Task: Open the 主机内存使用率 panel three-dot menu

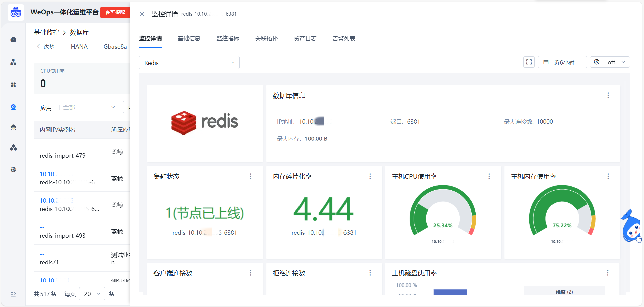Action: click(608, 176)
